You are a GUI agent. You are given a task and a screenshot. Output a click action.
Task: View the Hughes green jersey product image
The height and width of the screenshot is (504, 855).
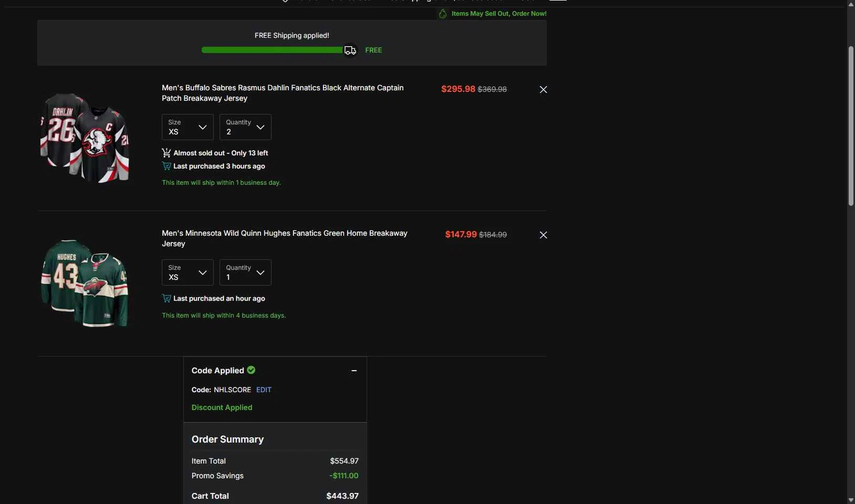[x=85, y=283]
